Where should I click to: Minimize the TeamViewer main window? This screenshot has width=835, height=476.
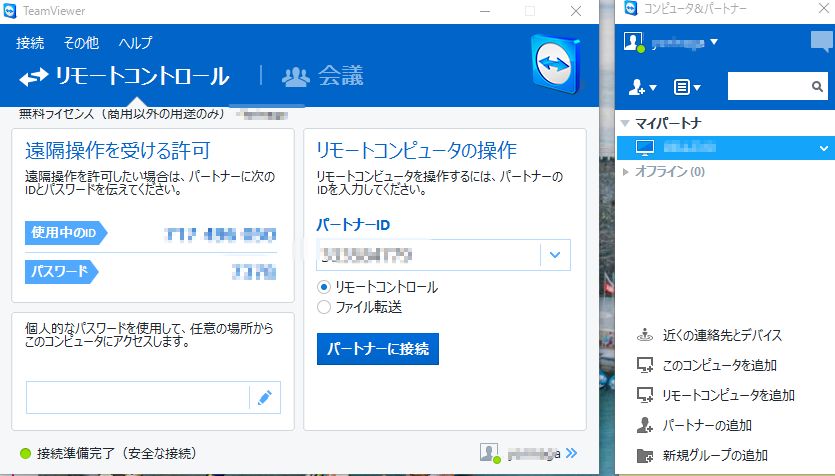pyautogui.click(x=485, y=11)
